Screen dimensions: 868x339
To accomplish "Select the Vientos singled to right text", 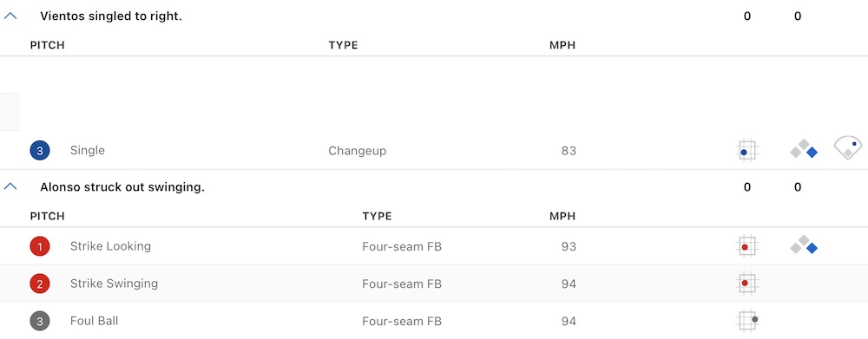I will (x=111, y=16).
